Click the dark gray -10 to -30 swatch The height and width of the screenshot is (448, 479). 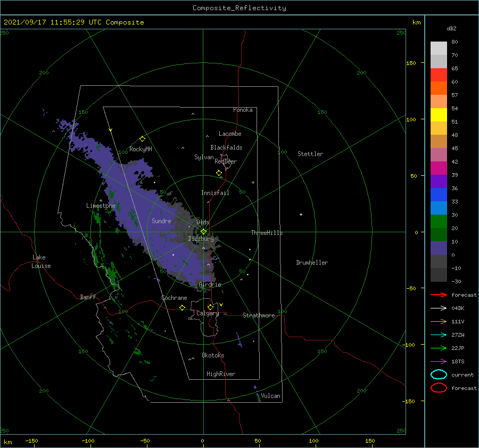(439, 275)
